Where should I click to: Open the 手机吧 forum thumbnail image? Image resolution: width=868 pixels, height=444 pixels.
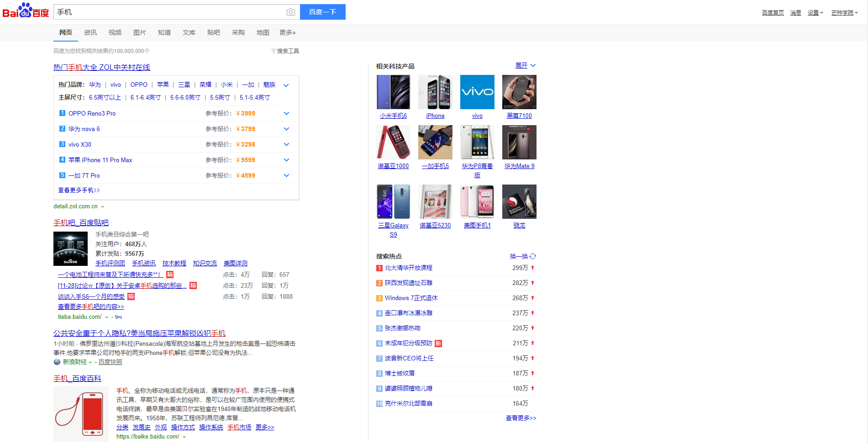point(70,248)
